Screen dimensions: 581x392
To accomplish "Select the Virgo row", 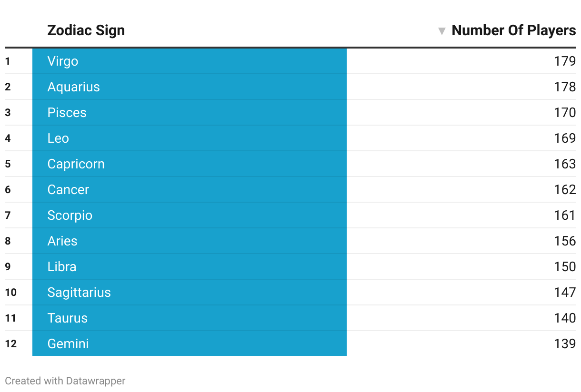I will point(290,61).
